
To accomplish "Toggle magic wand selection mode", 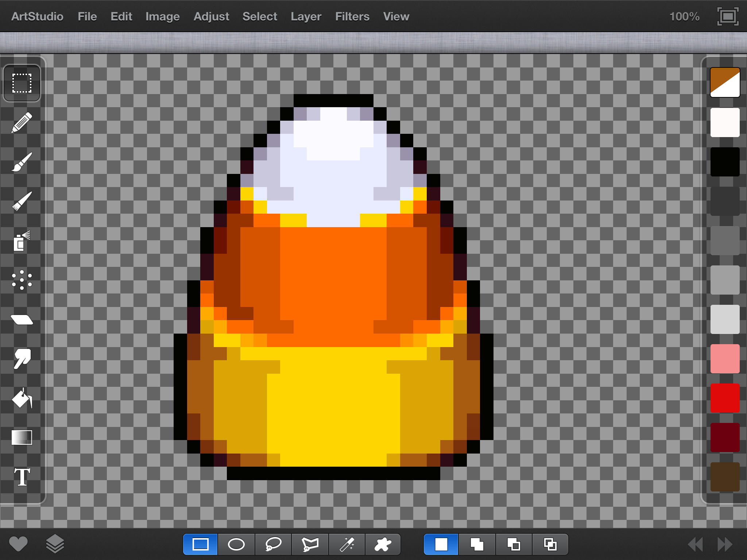I will pos(347,545).
